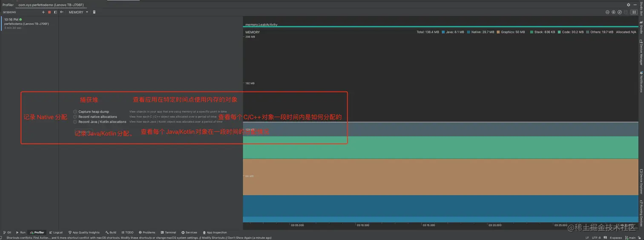Open Notifications side panel
Viewport: 644px width, 240px height.
[x=641, y=82]
